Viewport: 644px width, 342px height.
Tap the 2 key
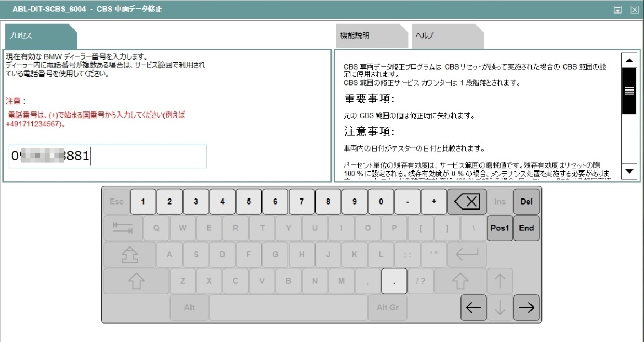pos(170,202)
